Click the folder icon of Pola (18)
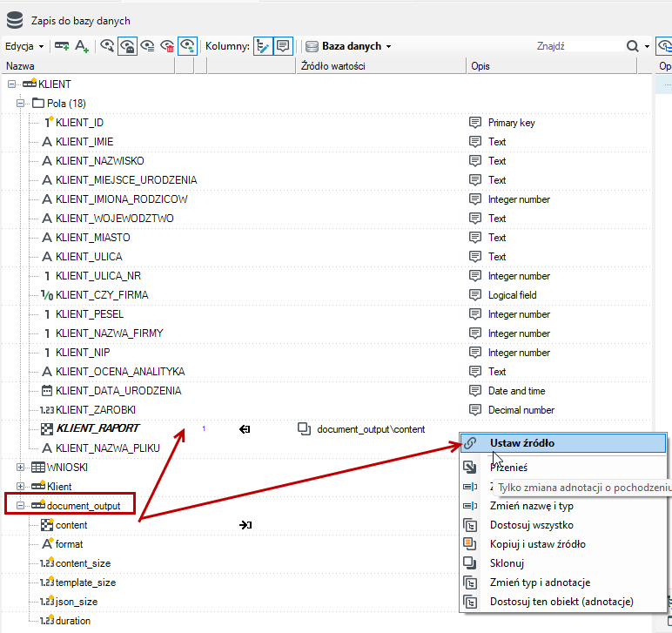This screenshot has height=633, width=672. tap(38, 104)
